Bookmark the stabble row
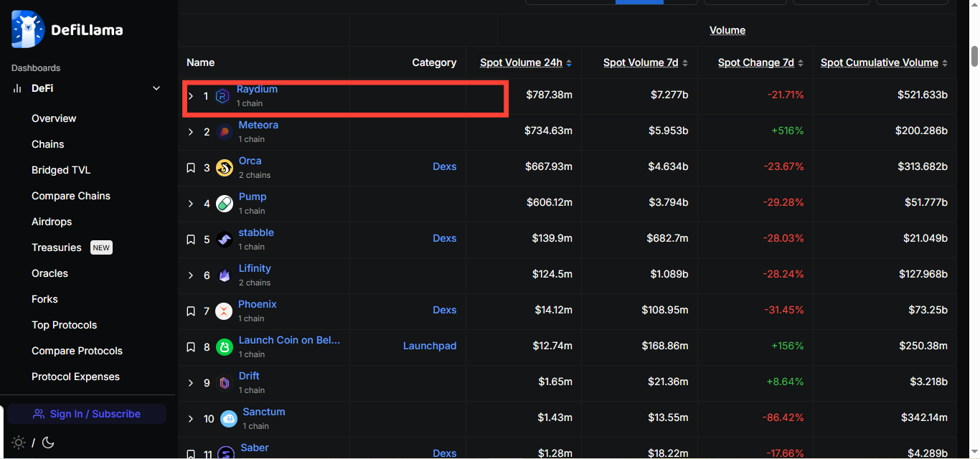 point(191,240)
